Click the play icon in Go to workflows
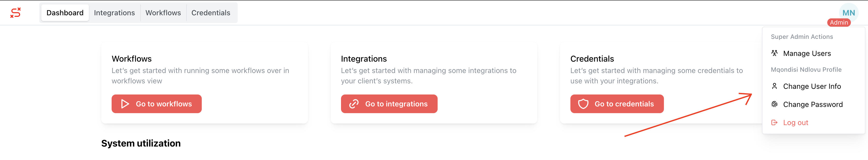This screenshot has height=160, width=868. point(125,104)
